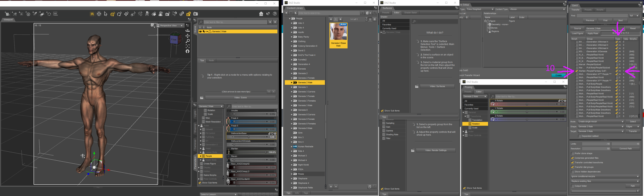This screenshot has width=644, height=196.
Task: Select the ActivePose bone tool
Action: point(140,14)
